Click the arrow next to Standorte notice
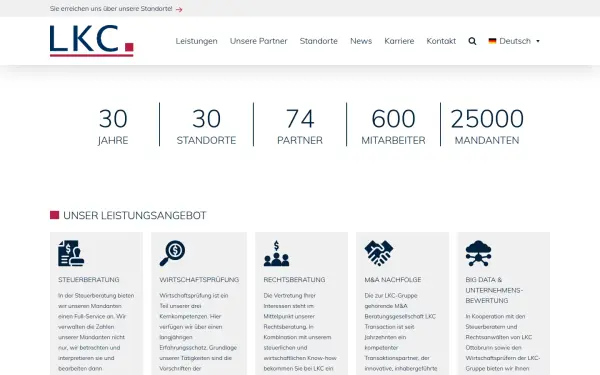Image resolution: width=600 pixels, height=375 pixels. pyautogui.click(x=179, y=9)
